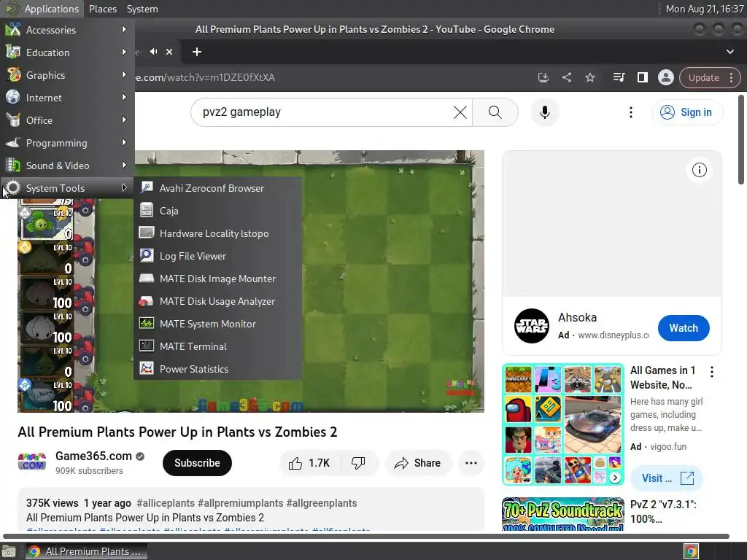Click the Visit button on vigoo.fun ad
Viewport: 747px width, 560px height.
point(666,478)
